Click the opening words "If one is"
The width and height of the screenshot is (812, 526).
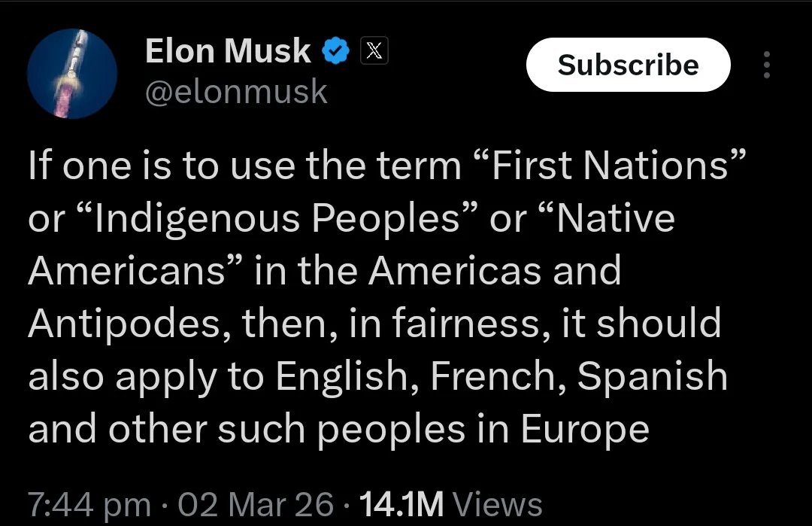pyautogui.click(x=88, y=166)
